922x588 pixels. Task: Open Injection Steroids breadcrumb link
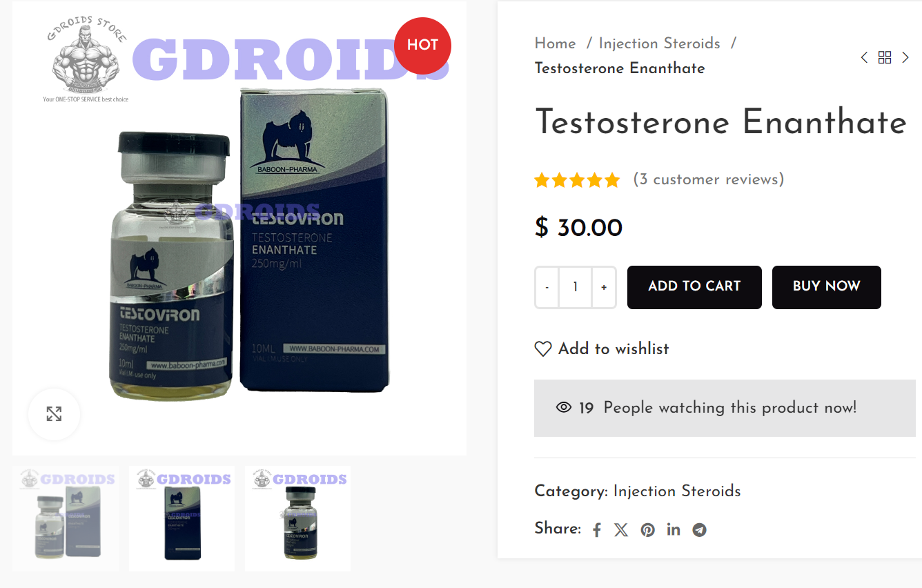coord(660,43)
